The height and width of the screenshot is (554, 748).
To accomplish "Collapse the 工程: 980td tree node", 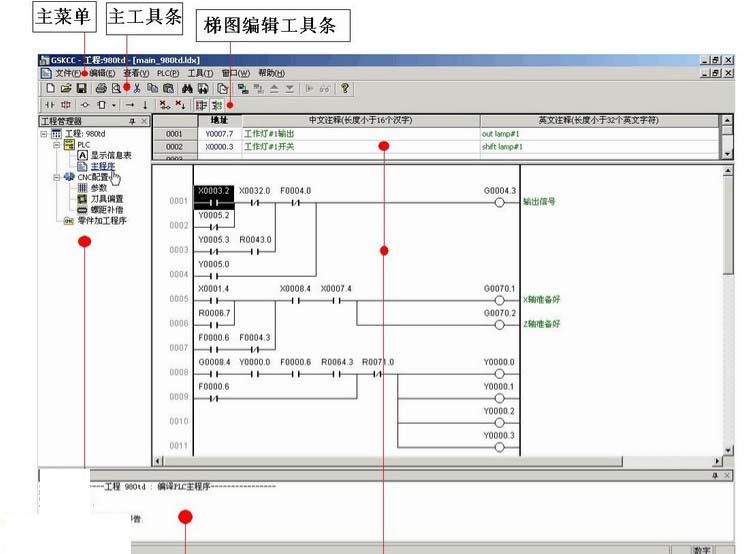I will [x=44, y=134].
